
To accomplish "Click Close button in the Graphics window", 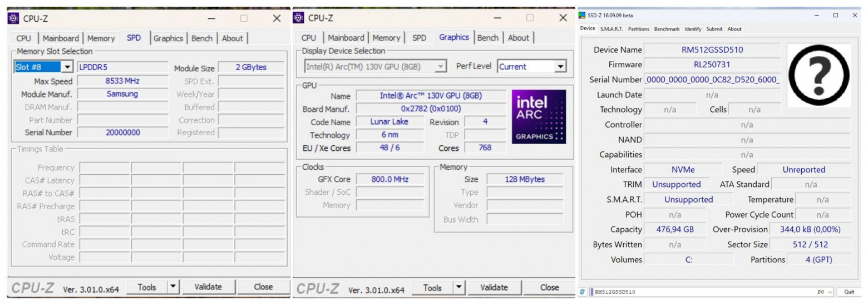I will pyautogui.click(x=549, y=288).
